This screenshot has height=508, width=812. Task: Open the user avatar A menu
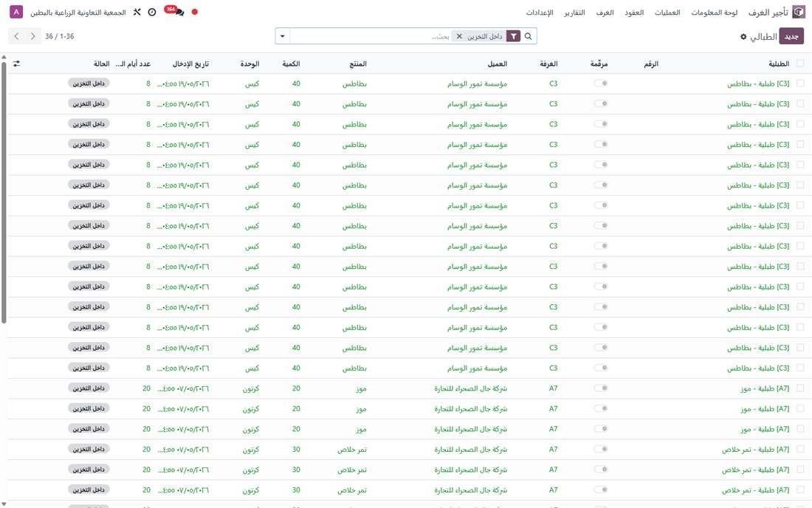click(x=16, y=12)
